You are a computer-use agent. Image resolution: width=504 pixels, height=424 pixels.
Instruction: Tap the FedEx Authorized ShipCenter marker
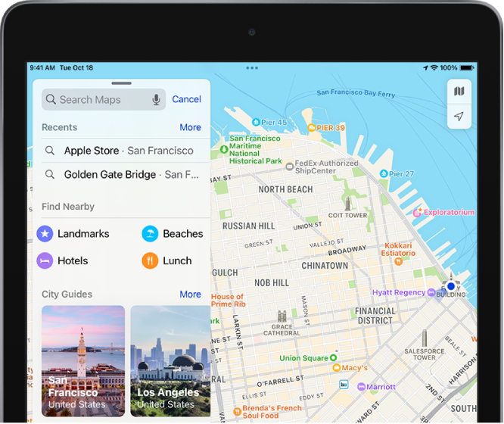pyautogui.click(x=290, y=167)
